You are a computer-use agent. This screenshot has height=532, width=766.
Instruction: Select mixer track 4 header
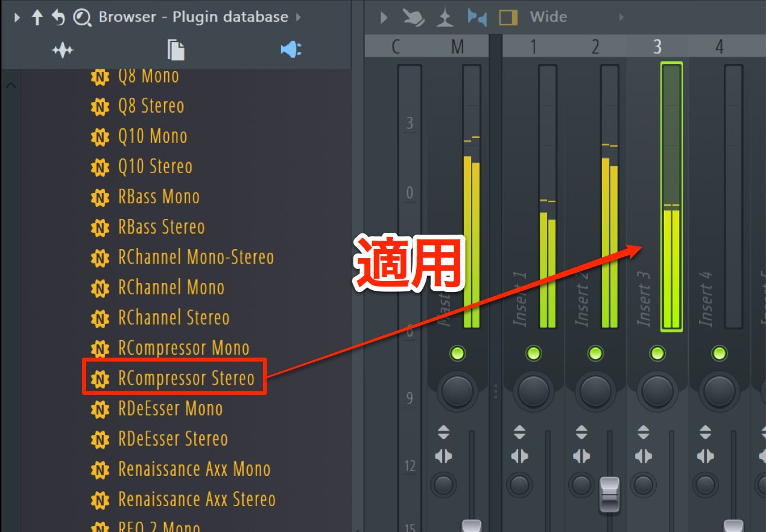719,46
